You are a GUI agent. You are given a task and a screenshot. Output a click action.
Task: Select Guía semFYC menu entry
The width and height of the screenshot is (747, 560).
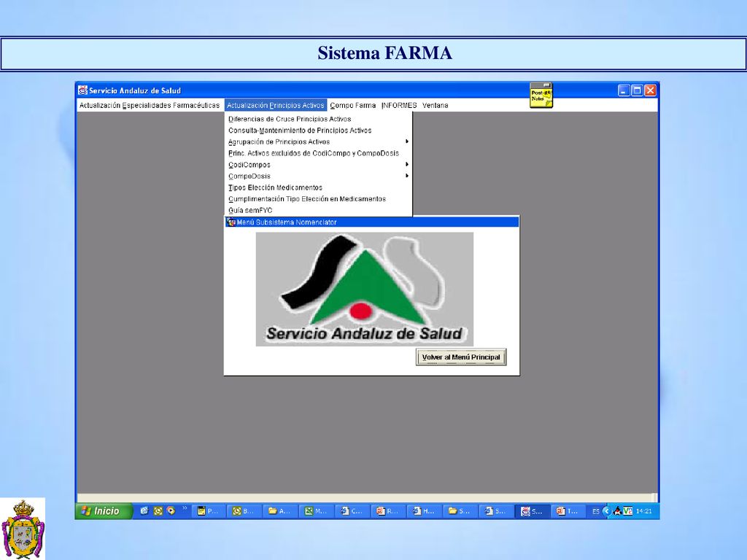pyautogui.click(x=318, y=211)
